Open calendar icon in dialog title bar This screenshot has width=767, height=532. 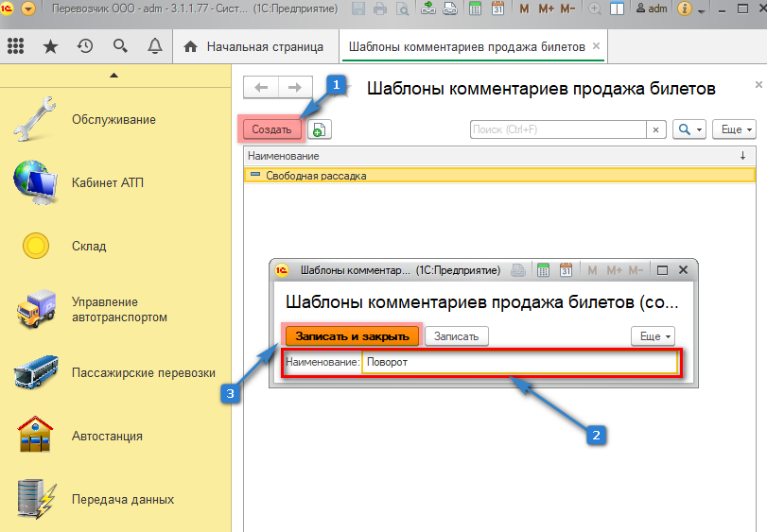tap(567, 270)
